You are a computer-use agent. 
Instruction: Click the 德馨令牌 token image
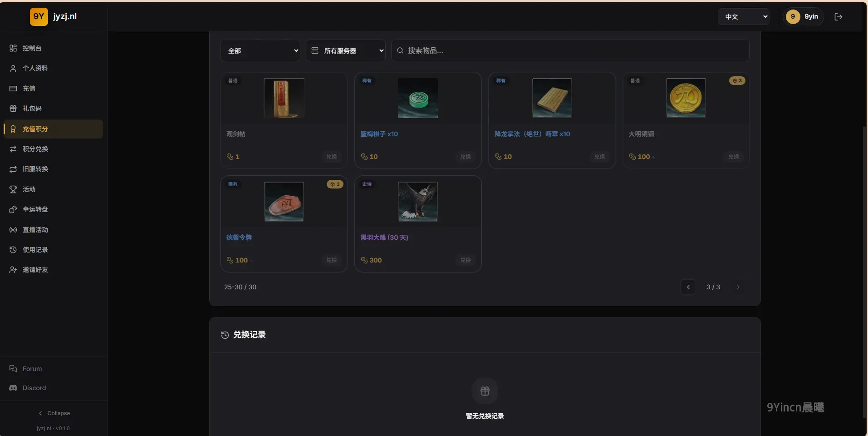(x=284, y=202)
